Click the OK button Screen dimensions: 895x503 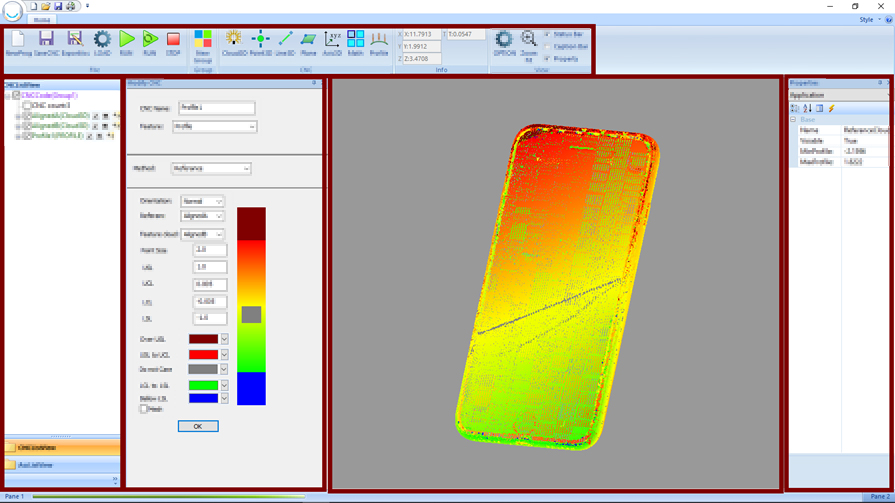(197, 426)
